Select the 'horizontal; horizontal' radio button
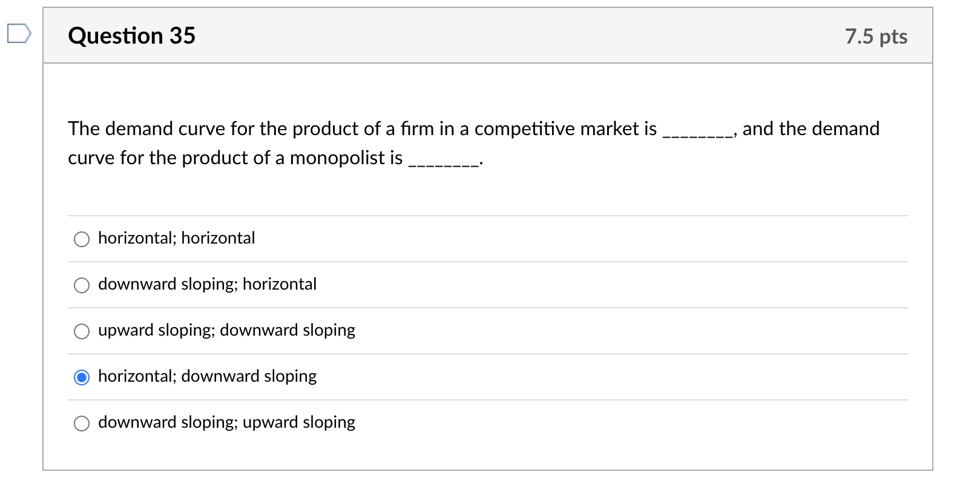980x492 pixels. (82, 239)
